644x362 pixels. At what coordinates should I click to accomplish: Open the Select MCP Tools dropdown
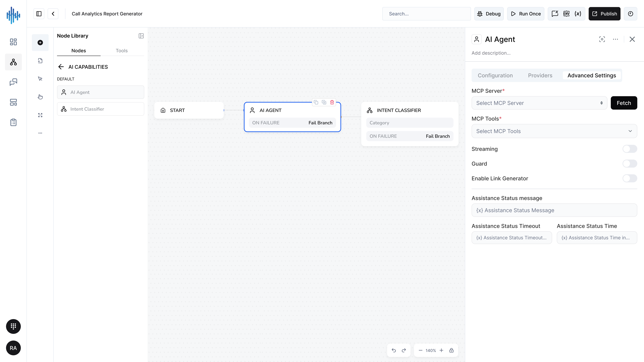click(554, 131)
